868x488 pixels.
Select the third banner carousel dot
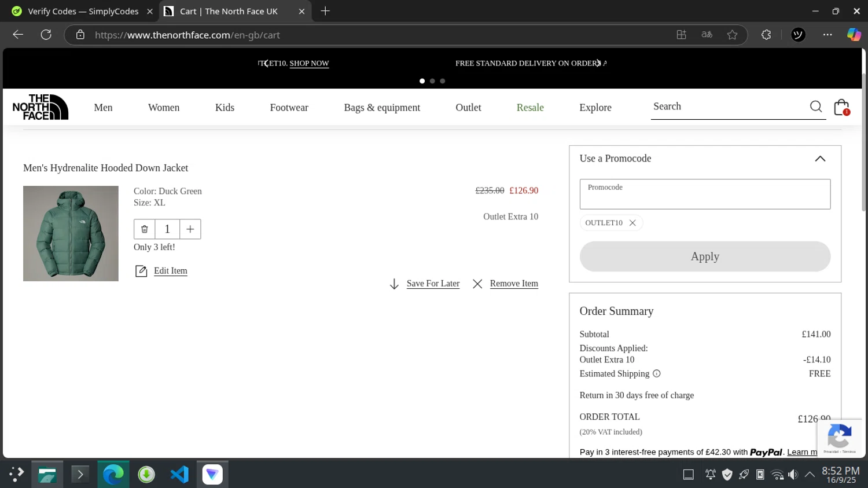coord(443,81)
